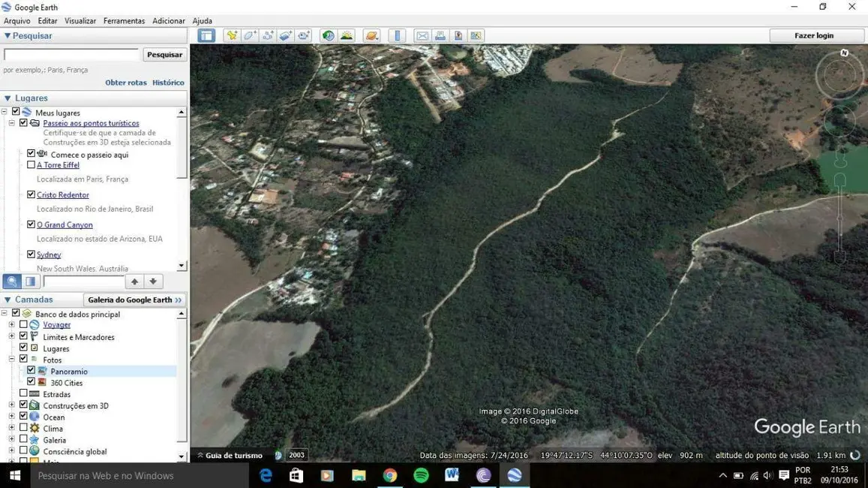Collapse the Camadas panel triangle
This screenshot has width=868, height=488.
[x=8, y=300]
